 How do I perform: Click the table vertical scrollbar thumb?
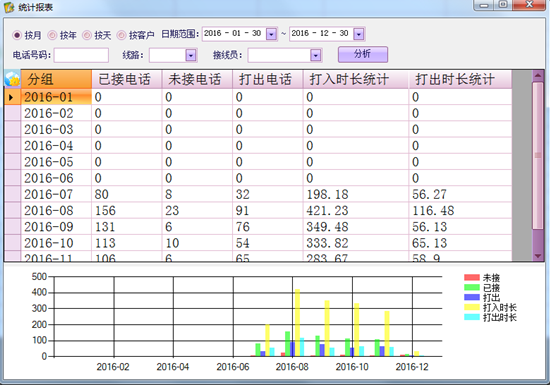538,155
